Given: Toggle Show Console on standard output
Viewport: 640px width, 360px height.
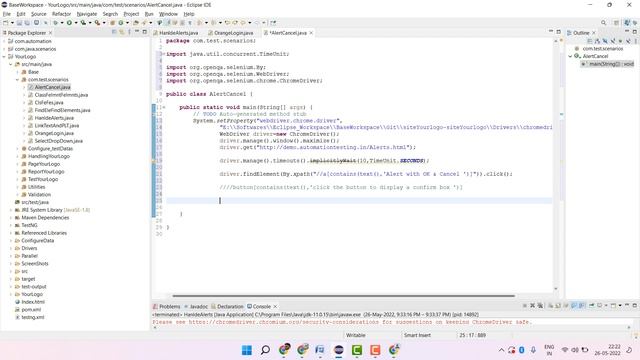Looking at the screenshot, I should [574, 305].
